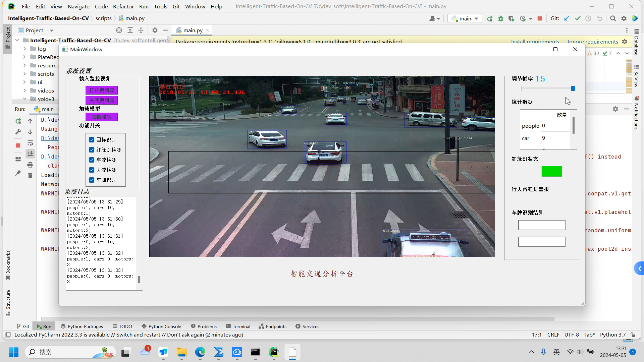Expand all in Project panel
This screenshot has width=644, height=362.
(x=130, y=30)
